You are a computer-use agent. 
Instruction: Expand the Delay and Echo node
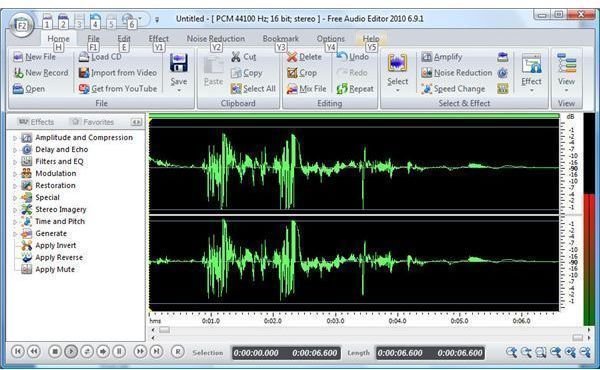coord(15,150)
